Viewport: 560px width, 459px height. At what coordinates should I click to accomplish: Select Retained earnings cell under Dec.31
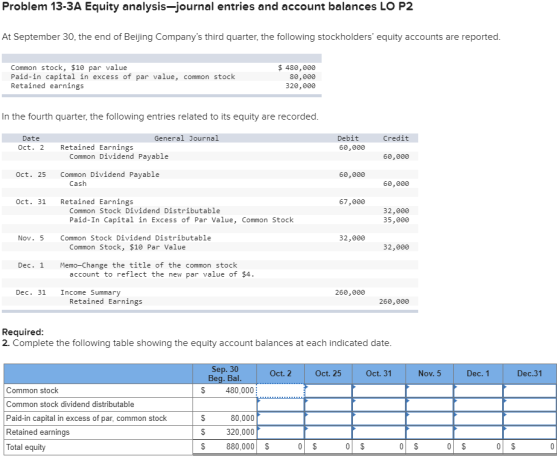pyautogui.click(x=530, y=432)
